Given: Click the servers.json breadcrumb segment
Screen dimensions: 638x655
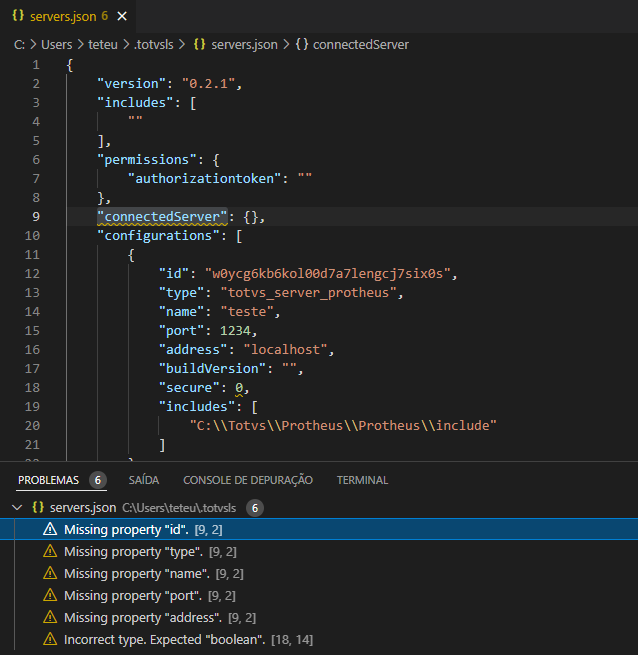Looking at the screenshot, I should (x=244, y=45).
